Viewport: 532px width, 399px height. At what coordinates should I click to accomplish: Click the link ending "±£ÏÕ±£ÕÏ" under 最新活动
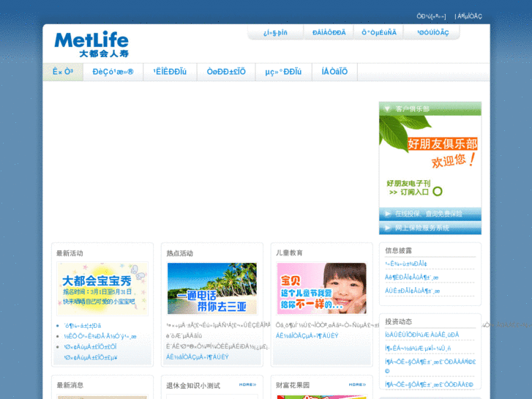[90, 347]
